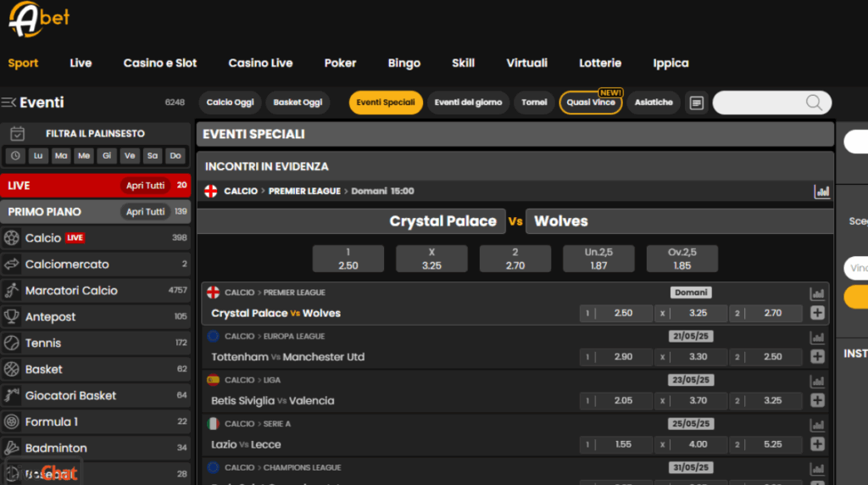Expand the Tennis category

[x=96, y=343]
